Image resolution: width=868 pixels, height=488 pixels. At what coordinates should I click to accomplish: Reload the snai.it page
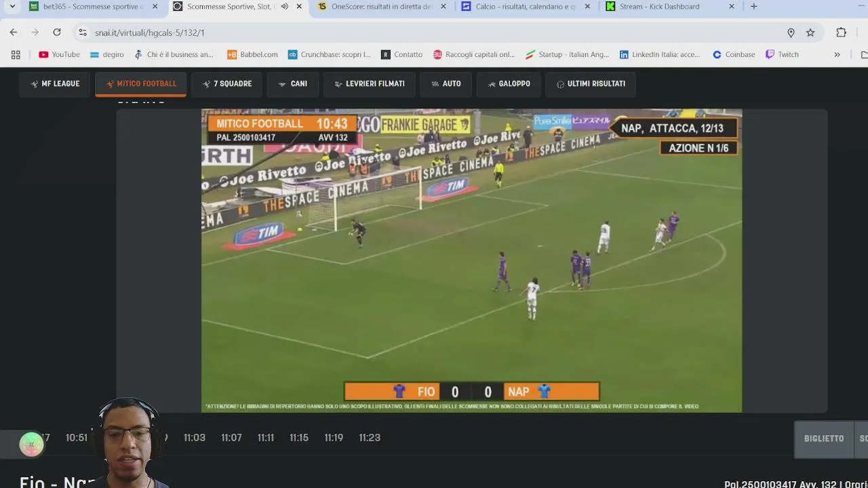pos(57,33)
